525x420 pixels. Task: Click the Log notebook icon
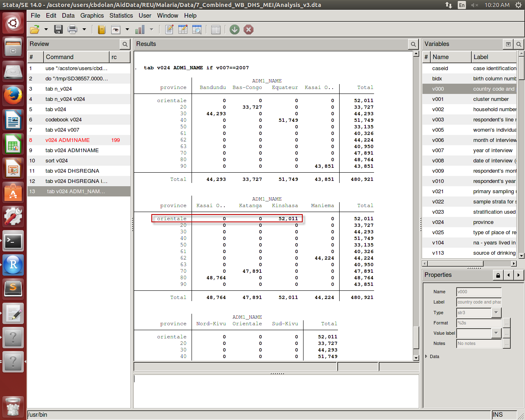101,30
